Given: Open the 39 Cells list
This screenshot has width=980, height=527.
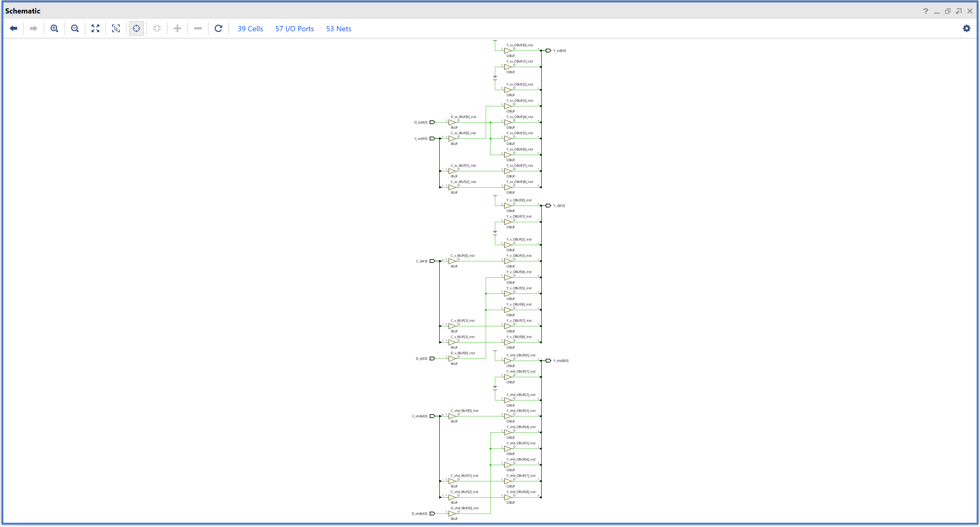Looking at the screenshot, I should [250, 28].
